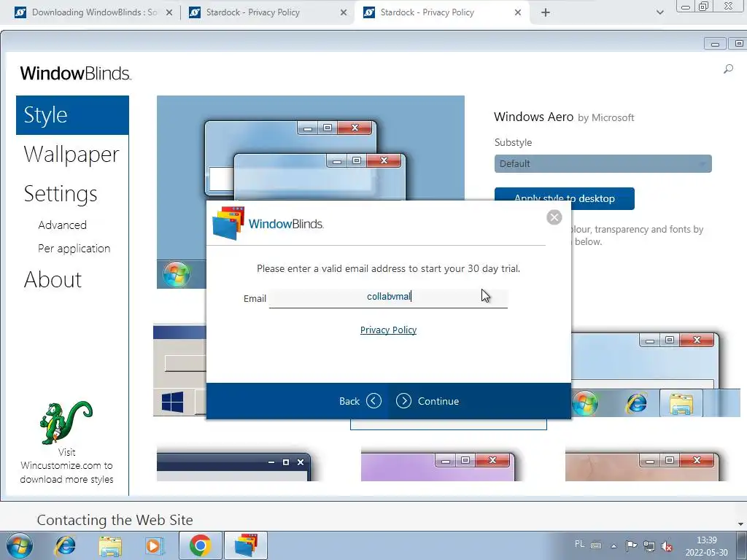
Task: Select the purple window style thumbnail
Action: click(x=438, y=466)
